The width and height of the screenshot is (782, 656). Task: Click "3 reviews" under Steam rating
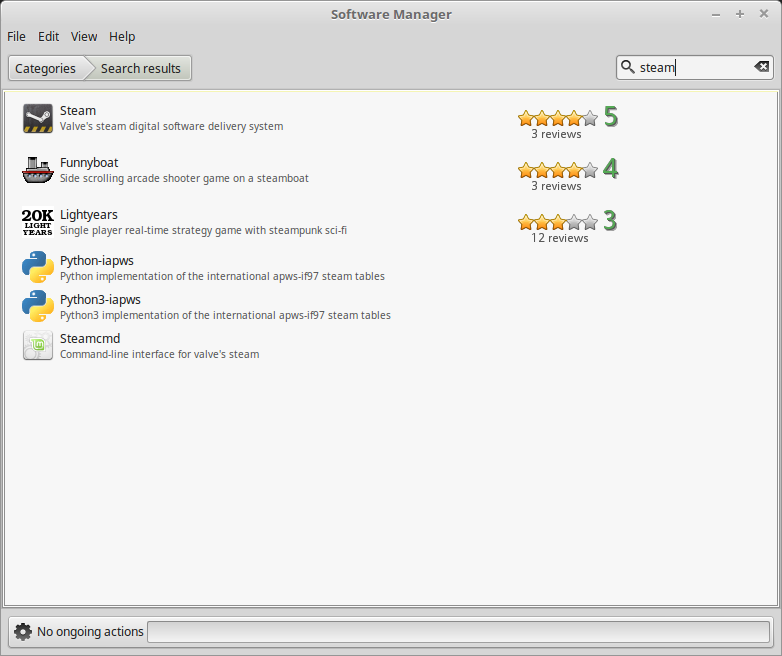tap(556, 134)
